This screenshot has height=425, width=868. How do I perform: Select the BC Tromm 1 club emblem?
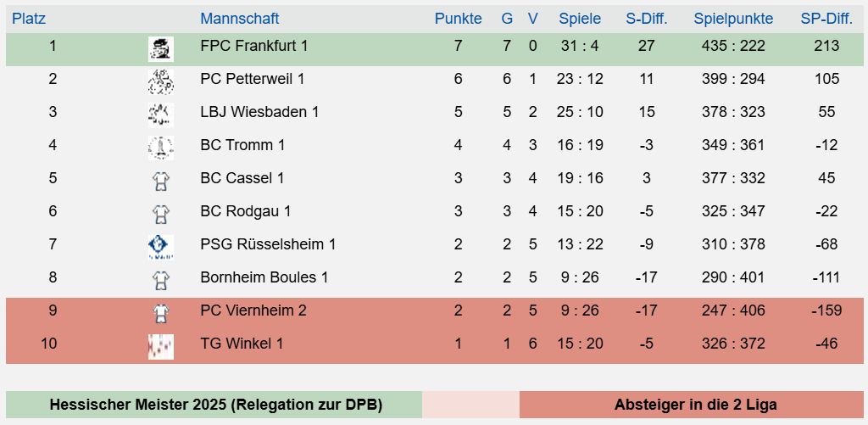point(161,148)
